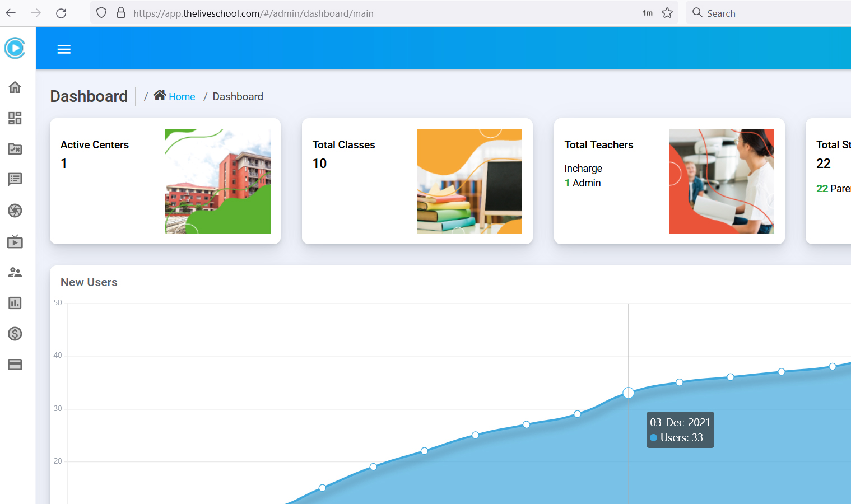This screenshot has height=504, width=851.
Task: Select the Total Teachers card
Action: (x=669, y=181)
